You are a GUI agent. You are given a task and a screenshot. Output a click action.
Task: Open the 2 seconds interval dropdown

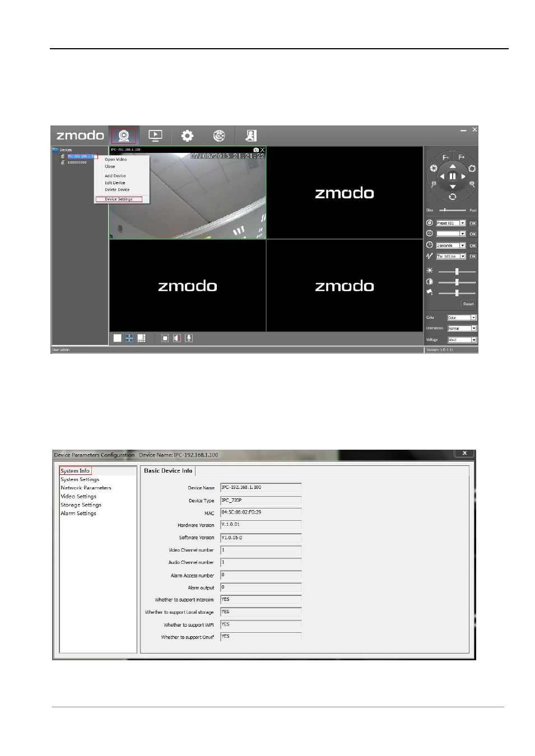point(451,245)
